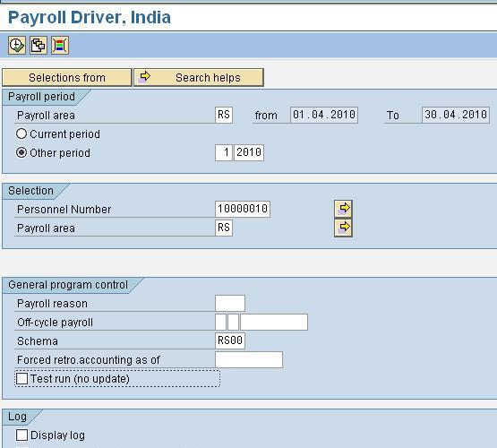Click the Payroll area field in Payroll period

coord(224,115)
